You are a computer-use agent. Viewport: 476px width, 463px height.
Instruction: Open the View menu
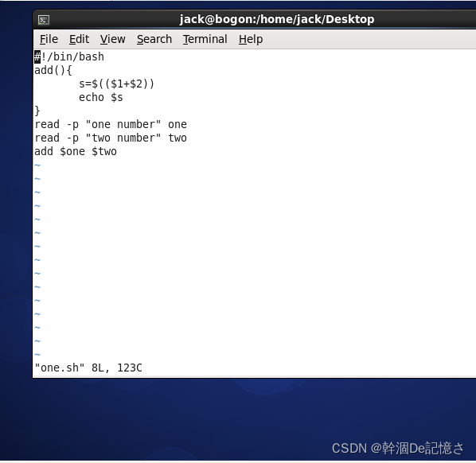tap(112, 39)
